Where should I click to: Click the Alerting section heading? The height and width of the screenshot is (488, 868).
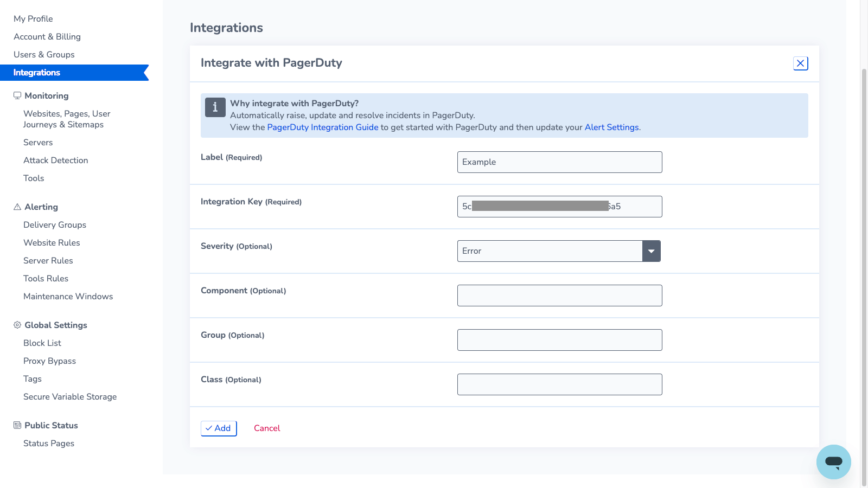click(41, 207)
